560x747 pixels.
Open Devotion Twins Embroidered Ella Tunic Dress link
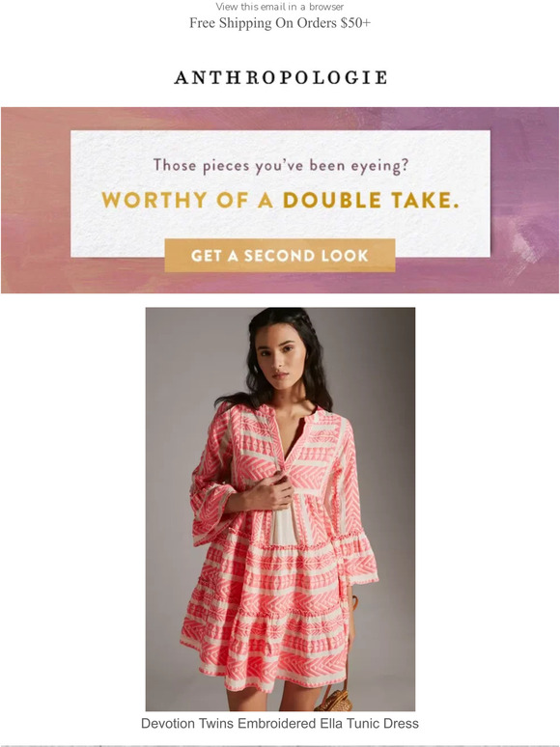(x=280, y=723)
